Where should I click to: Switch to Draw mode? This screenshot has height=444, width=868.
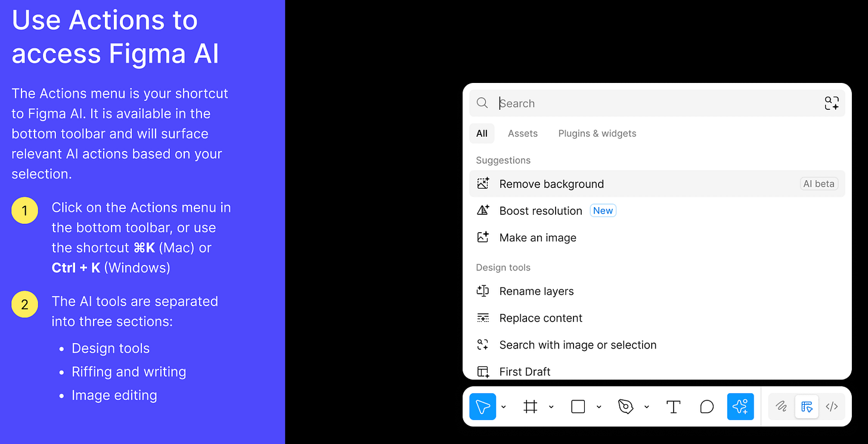tap(782, 406)
